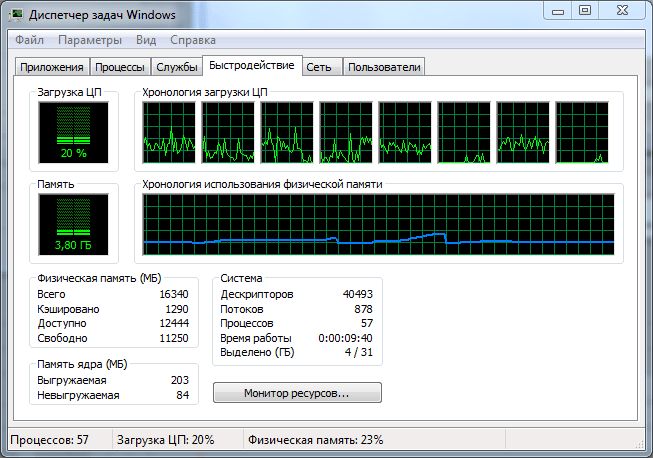Click the Выделено (ГБ) value 4 / 31
Image resolution: width=653 pixels, height=458 pixels.
359,352
